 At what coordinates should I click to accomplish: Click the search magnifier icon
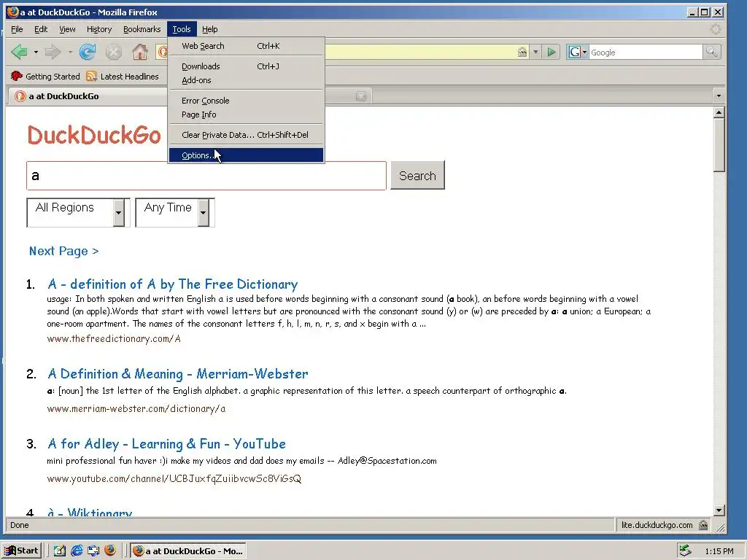(711, 52)
